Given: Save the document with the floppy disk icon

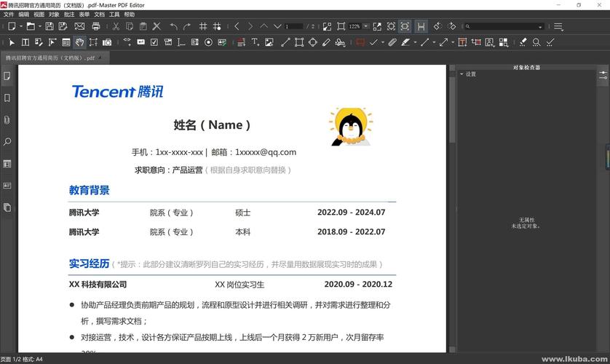Looking at the screenshot, I should point(49,26).
